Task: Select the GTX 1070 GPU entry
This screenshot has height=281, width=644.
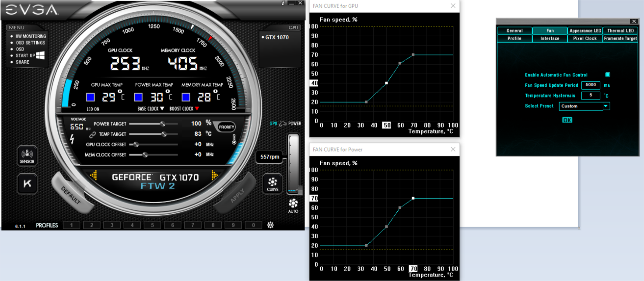Action: (x=277, y=37)
